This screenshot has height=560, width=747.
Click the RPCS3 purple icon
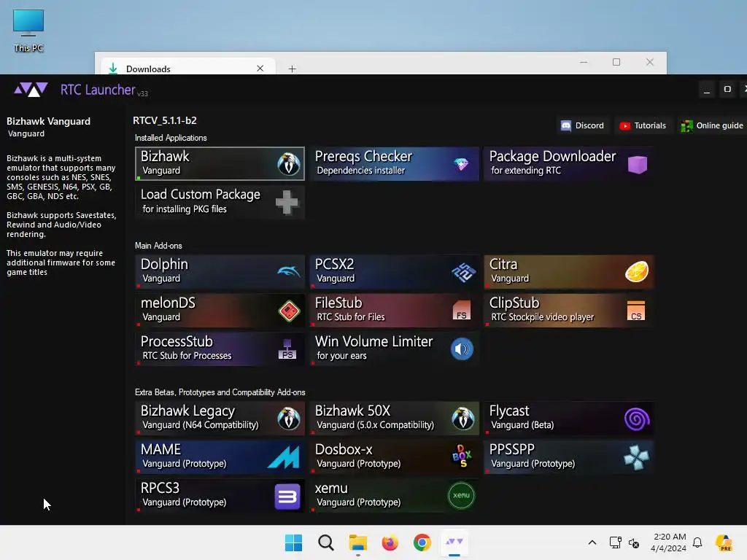[287, 497]
